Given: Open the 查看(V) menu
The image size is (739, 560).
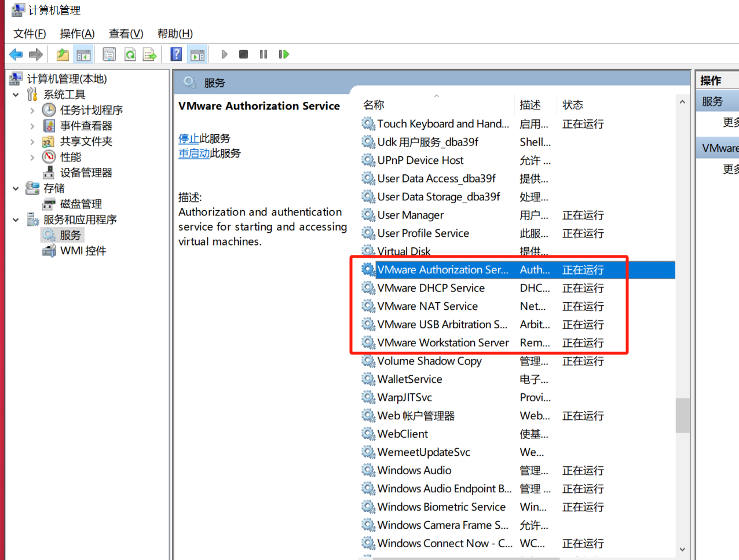Looking at the screenshot, I should pos(126,34).
